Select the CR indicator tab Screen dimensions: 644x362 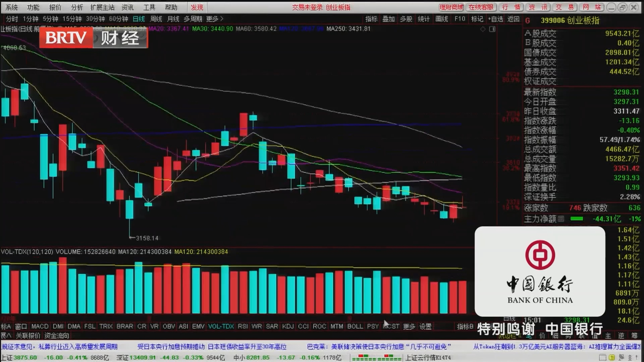point(142,326)
